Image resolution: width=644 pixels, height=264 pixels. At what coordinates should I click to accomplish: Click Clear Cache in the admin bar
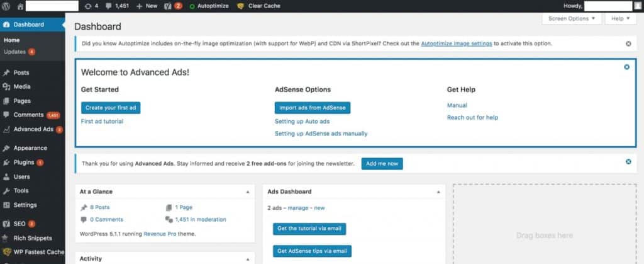tap(259, 6)
